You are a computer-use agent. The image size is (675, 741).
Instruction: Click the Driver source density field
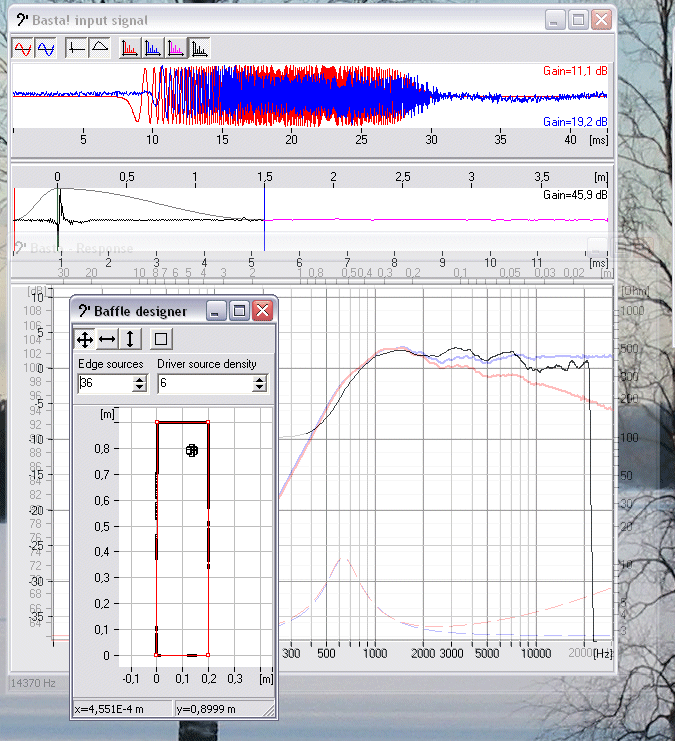[205, 383]
